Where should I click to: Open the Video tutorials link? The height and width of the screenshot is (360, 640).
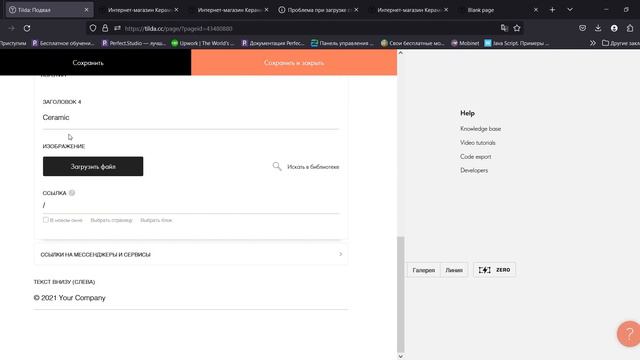coord(478,142)
